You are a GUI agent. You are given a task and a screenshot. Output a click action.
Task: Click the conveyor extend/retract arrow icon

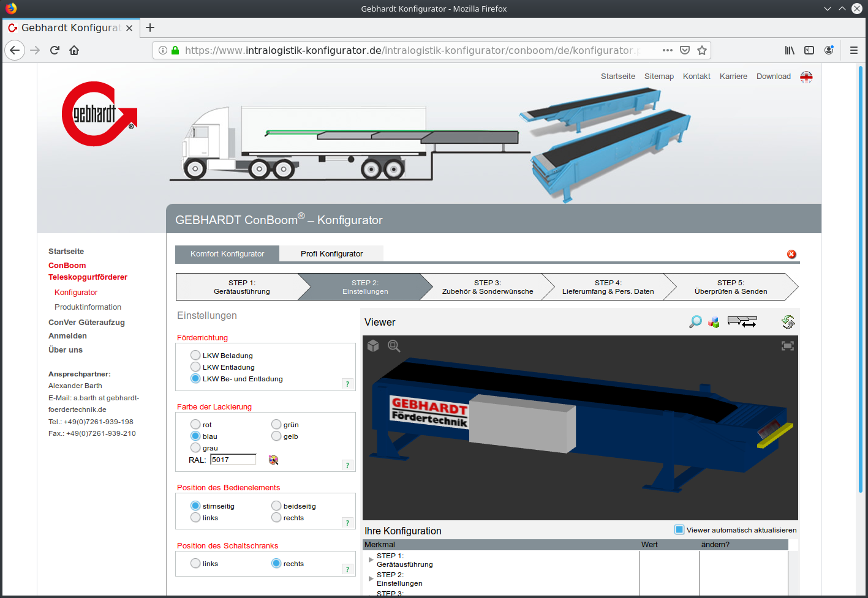click(x=742, y=321)
